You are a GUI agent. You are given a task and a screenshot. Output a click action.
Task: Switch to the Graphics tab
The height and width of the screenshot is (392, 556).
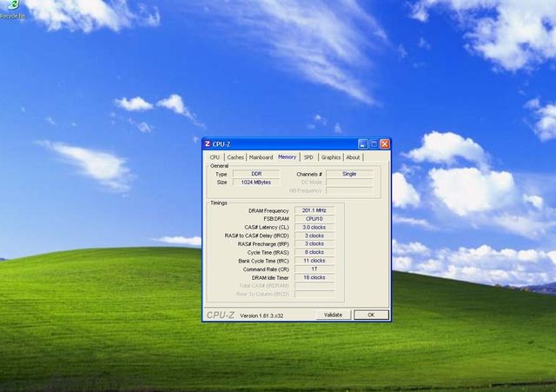pyautogui.click(x=330, y=157)
